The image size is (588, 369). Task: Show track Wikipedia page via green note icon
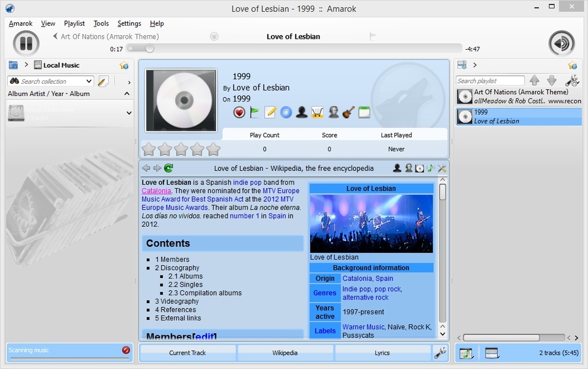click(x=431, y=168)
